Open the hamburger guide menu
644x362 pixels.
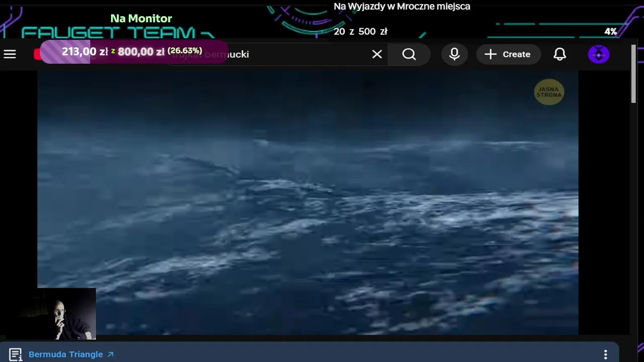(x=10, y=54)
